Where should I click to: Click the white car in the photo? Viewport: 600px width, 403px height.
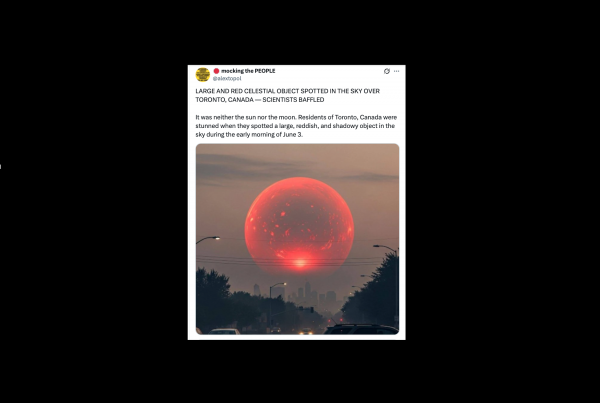(x=224, y=331)
